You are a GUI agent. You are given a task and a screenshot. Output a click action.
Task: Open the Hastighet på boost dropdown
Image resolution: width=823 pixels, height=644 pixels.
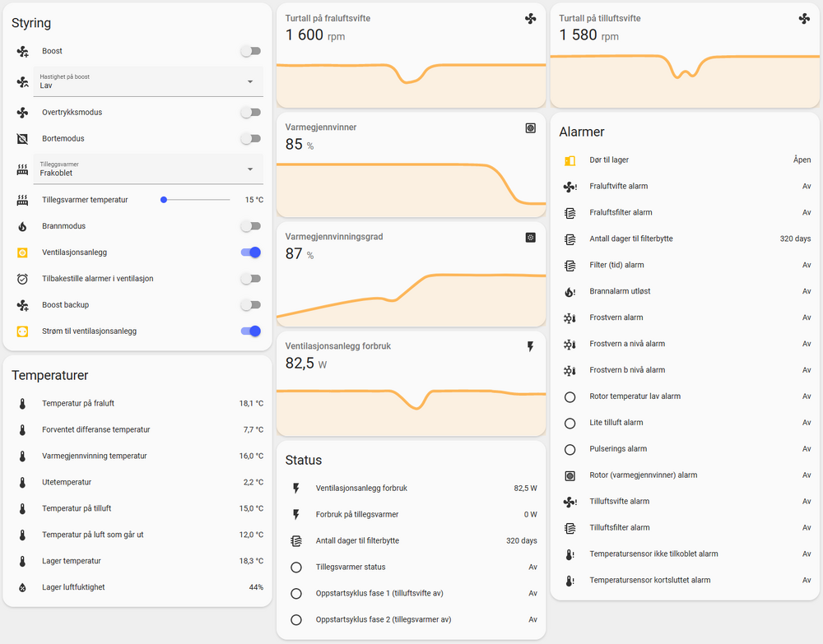click(x=146, y=81)
